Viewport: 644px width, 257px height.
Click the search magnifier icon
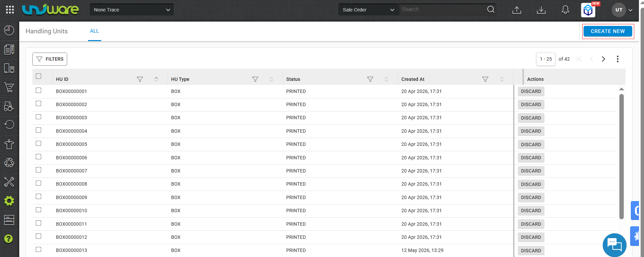click(x=491, y=9)
